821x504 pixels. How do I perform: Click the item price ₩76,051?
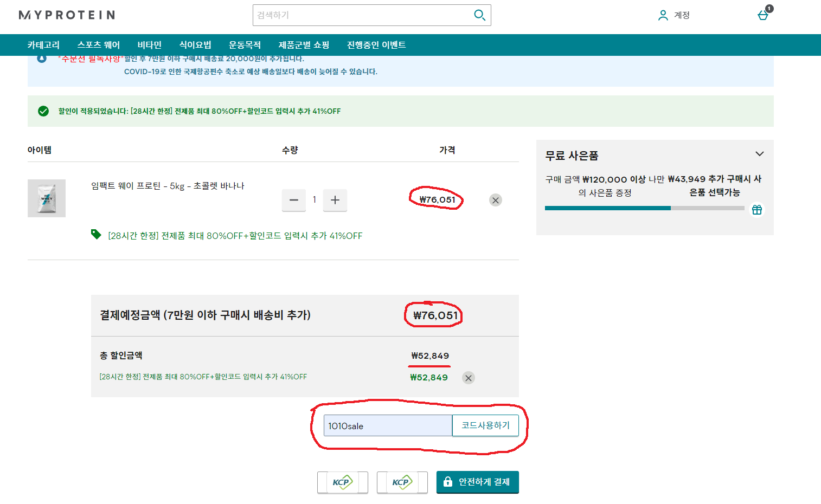click(437, 199)
